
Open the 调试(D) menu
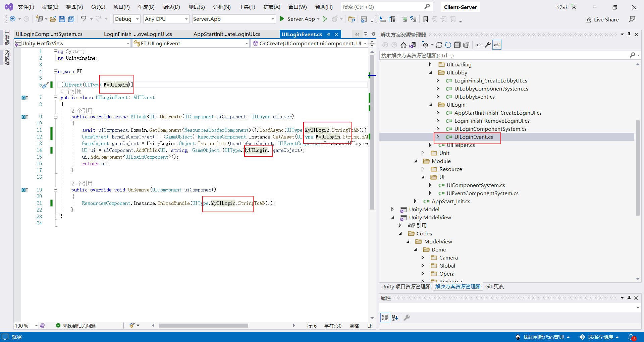pyautogui.click(x=171, y=7)
